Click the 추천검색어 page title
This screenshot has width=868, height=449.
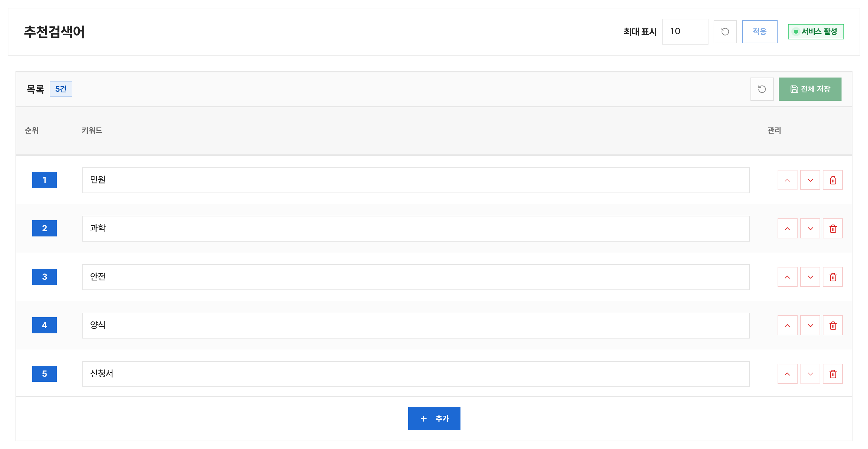click(x=54, y=32)
